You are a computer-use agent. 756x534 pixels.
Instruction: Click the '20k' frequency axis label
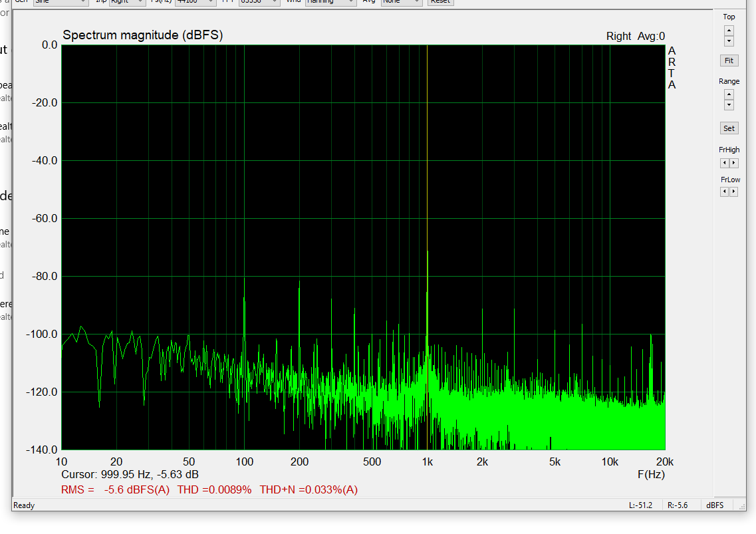click(665, 462)
